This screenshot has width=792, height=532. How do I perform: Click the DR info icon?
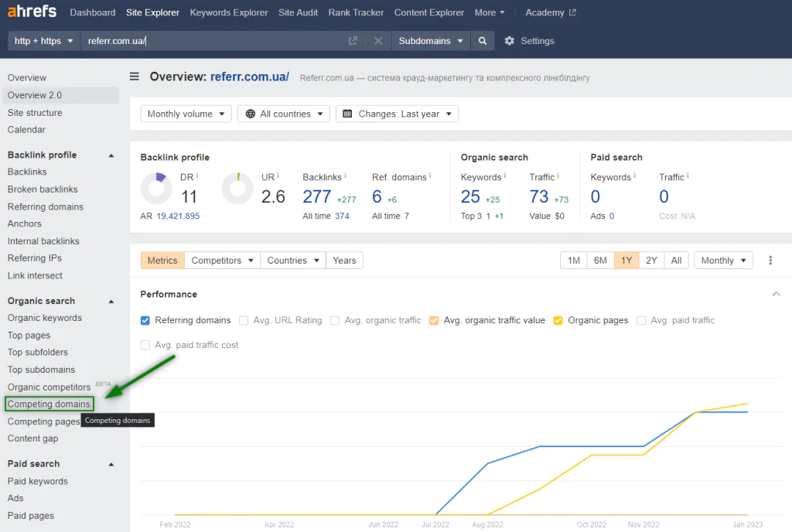(x=197, y=176)
